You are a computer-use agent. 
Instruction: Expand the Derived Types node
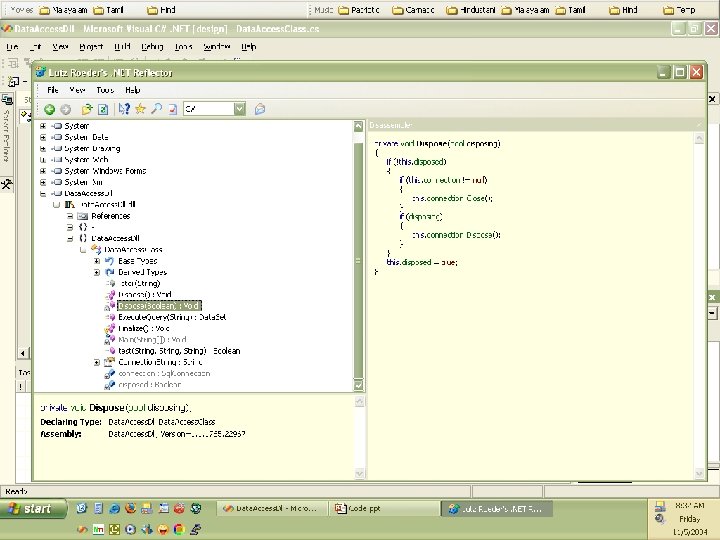pyautogui.click(x=97, y=272)
